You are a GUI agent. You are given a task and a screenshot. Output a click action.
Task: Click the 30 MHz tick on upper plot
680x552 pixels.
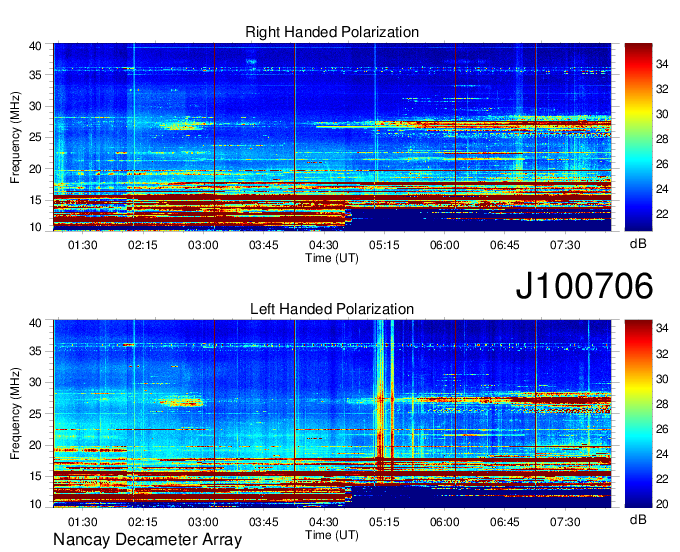[x=35, y=106]
